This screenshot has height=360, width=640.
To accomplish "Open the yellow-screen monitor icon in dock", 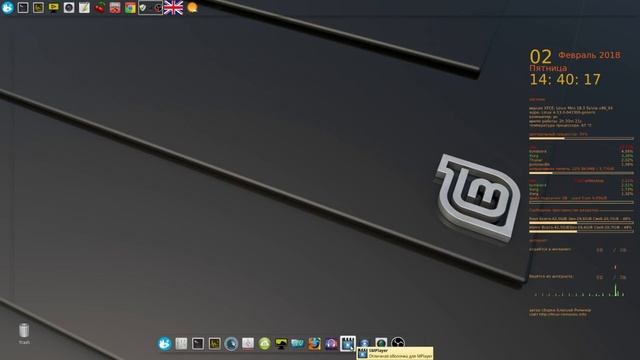I will tap(281, 344).
